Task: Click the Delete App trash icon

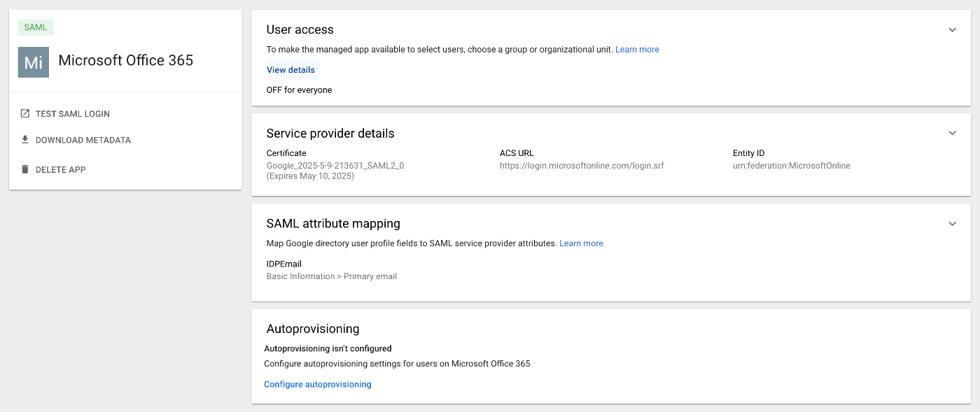Action: (25, 169)
